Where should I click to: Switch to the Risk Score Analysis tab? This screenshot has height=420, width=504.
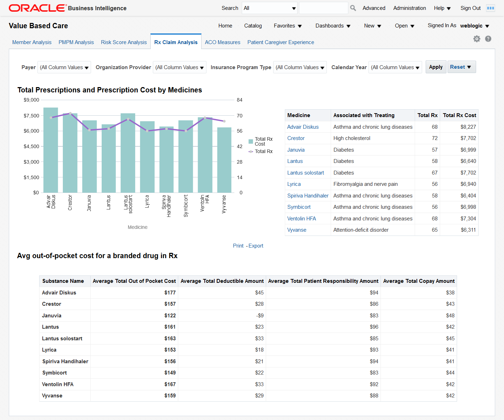124,42
